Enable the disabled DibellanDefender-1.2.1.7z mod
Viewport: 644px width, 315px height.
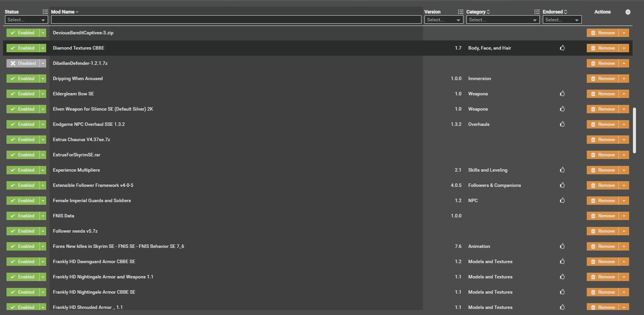23,63
